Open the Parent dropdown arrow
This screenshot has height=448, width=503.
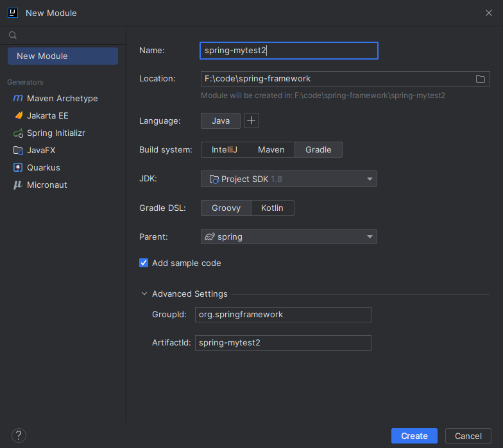click(x=370, y=237)
